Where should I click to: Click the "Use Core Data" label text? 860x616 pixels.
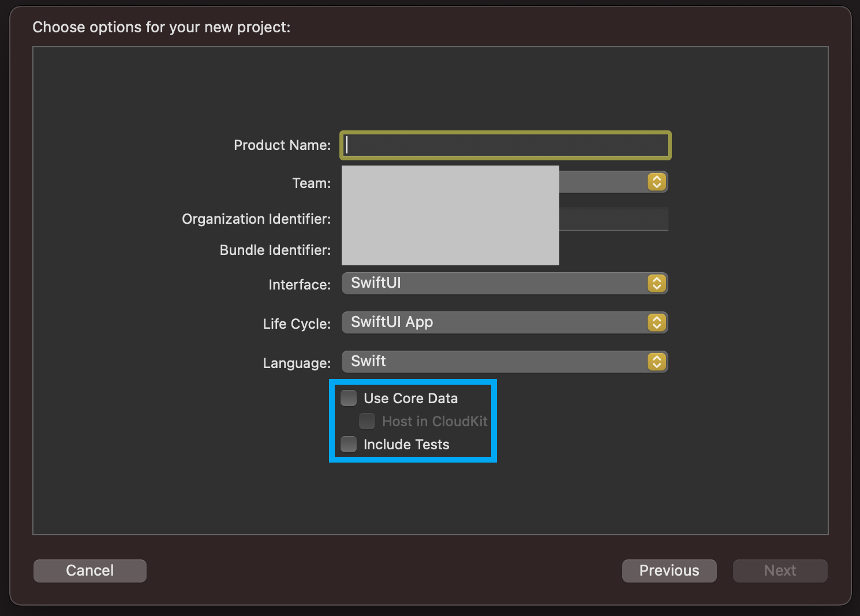pyautogui.click(x=410, y=399)
